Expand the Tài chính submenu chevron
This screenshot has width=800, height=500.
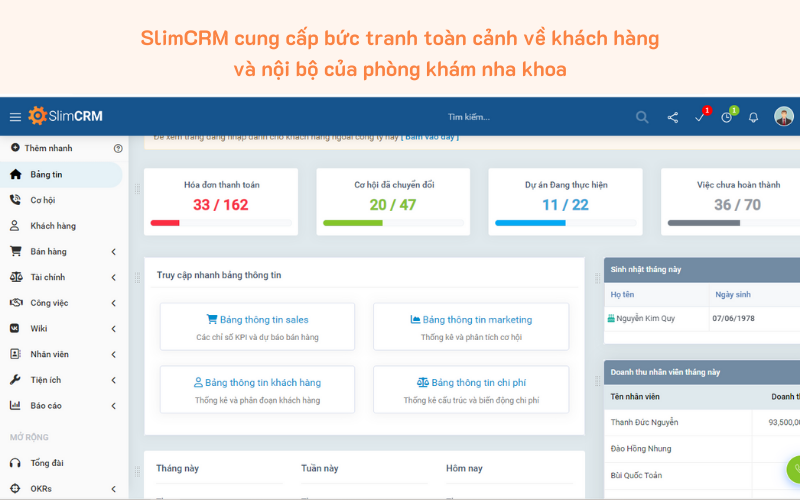click(113, 277)
